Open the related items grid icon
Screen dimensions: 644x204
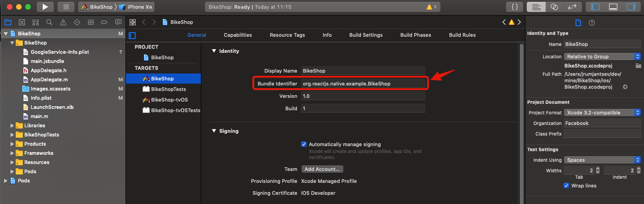pos(132,22)
